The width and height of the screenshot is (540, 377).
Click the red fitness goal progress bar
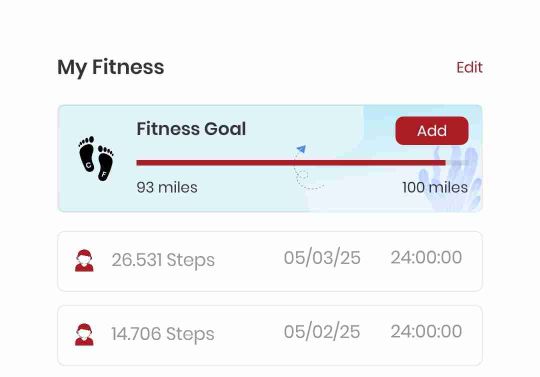[291, 163]
